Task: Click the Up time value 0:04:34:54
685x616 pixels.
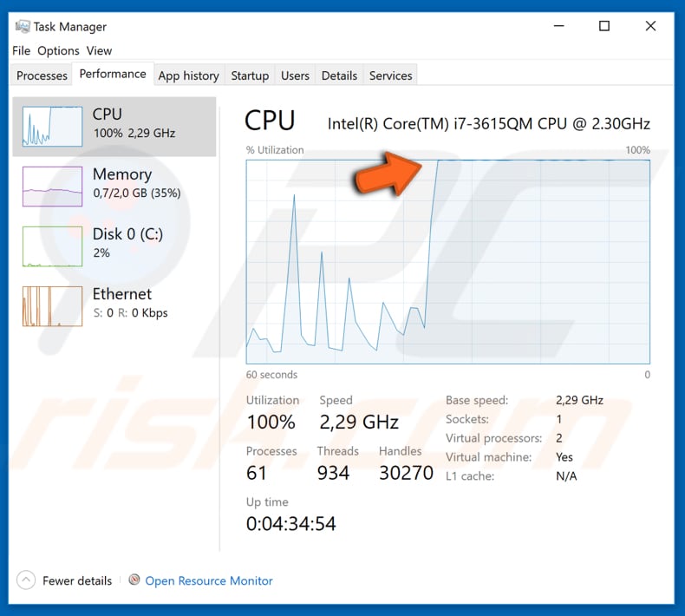Action: pos(291,523)
